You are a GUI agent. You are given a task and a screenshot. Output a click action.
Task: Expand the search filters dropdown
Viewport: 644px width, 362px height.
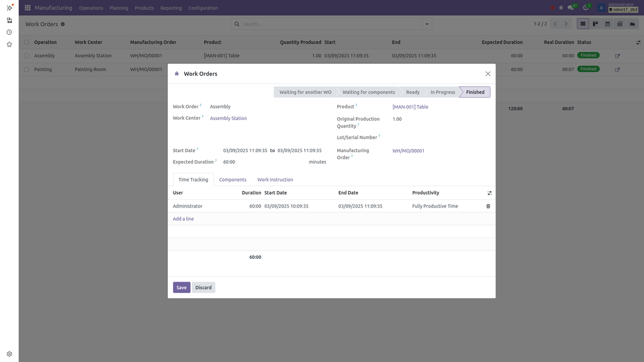coord(427,23)
